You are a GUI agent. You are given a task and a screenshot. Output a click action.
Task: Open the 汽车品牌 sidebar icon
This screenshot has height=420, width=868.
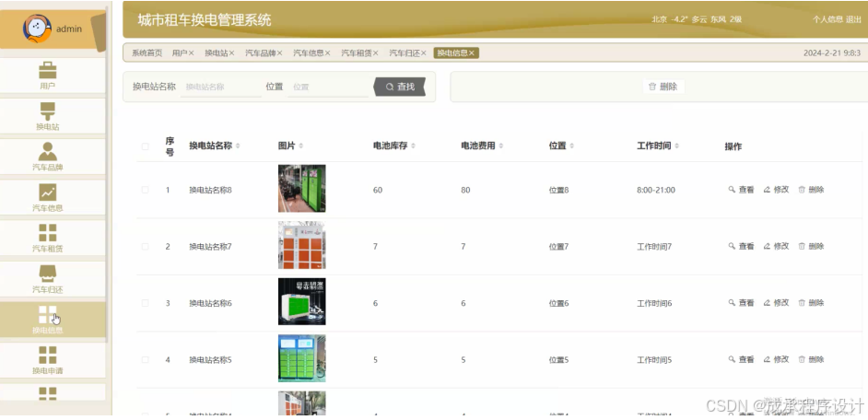[48, 152]
